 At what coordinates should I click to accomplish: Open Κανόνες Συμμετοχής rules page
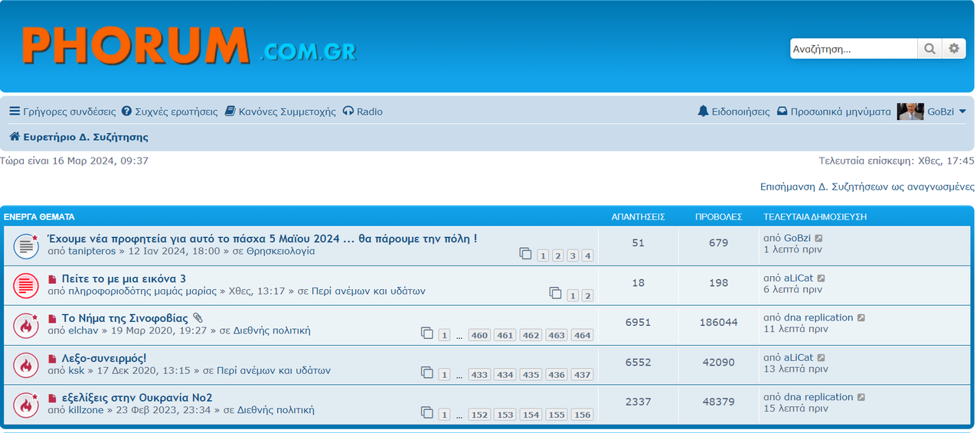click(x=280, y=112)
